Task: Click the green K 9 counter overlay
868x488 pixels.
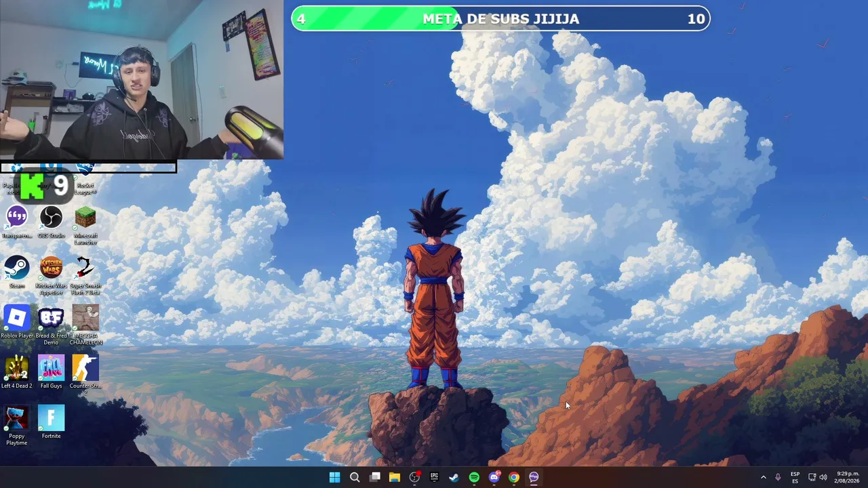Action: coord(44,186)
